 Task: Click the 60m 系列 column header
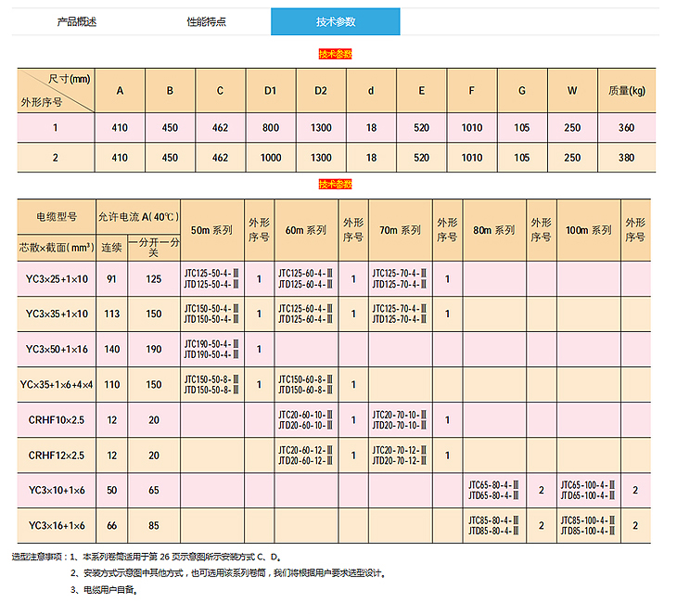coord(306,230)
